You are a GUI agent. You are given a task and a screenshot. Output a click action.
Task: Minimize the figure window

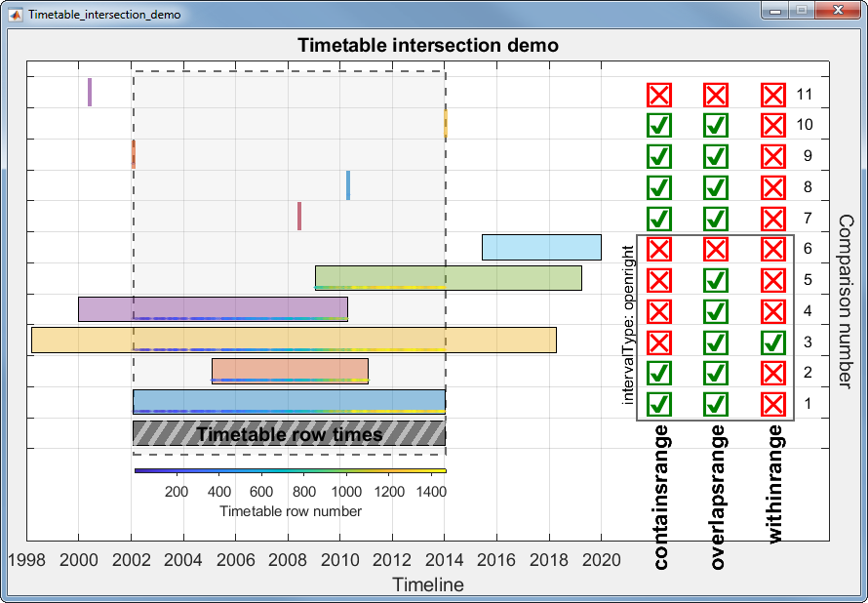click(x=776, y=11)
